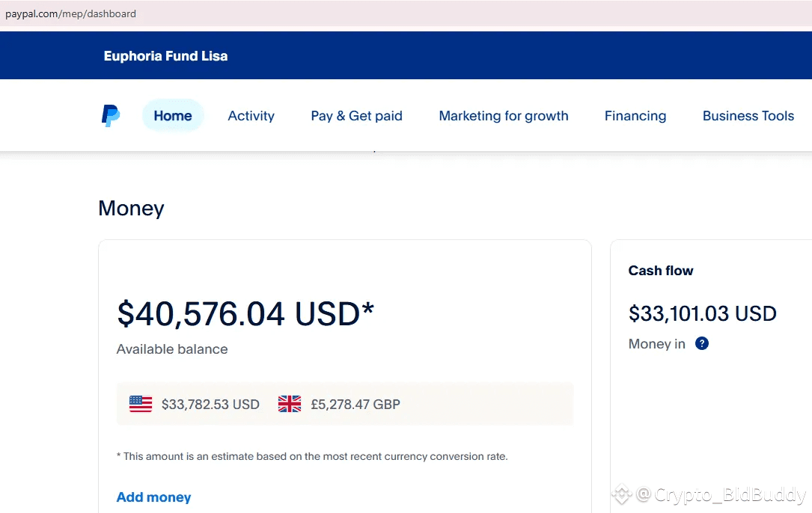Click the UK flag icon

(290, 405)
